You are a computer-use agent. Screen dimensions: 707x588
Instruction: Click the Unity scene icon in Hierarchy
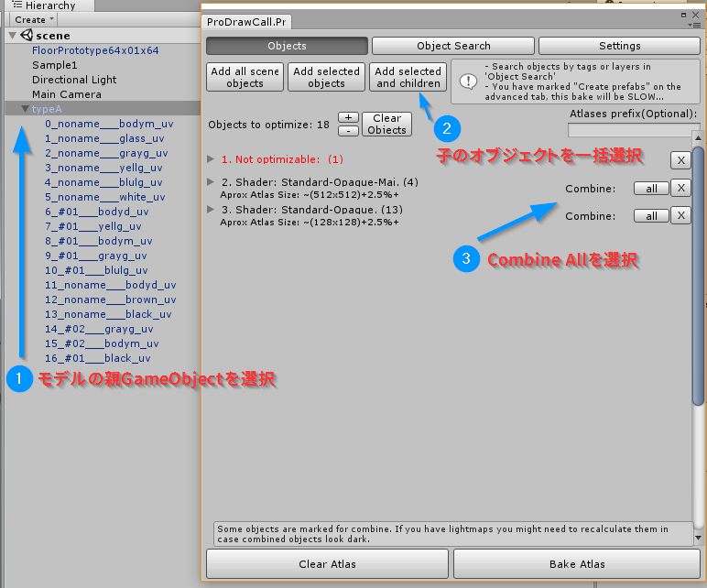point(27,35)
